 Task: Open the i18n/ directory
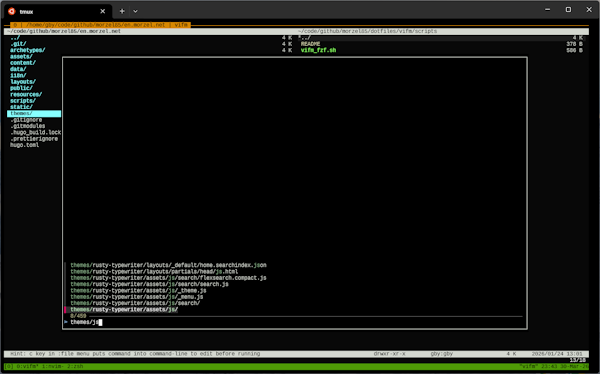[x=18, y=75]
